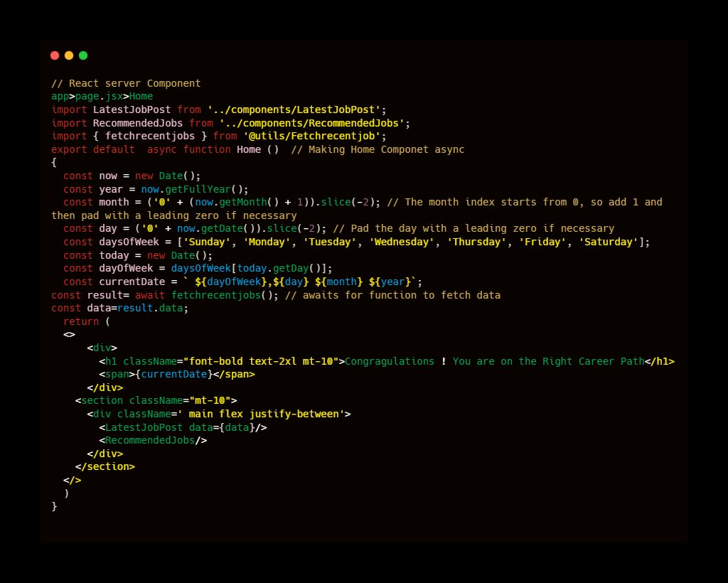Image resolution: width=728 pixels, height=583 pixels.
Task: Click the variable name in 'const today'
Action: 114,256
